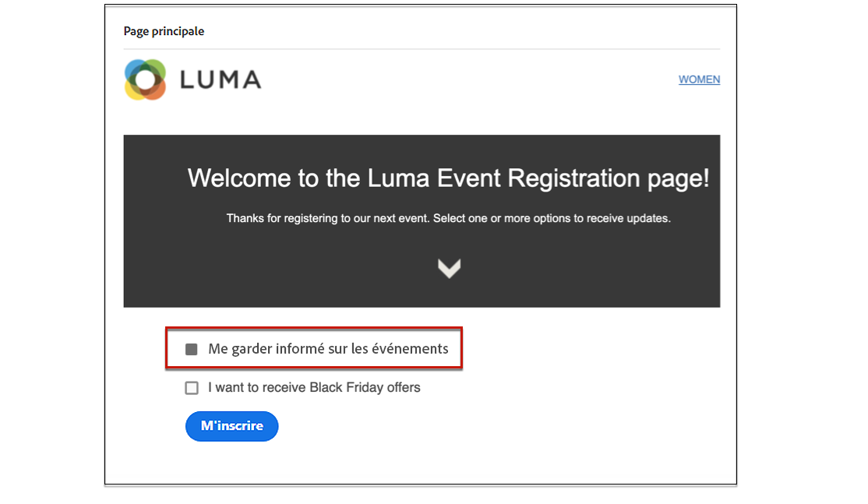Click the 'Page principale' title
Screen dimensions: 868x504
[x=164, y=31]
